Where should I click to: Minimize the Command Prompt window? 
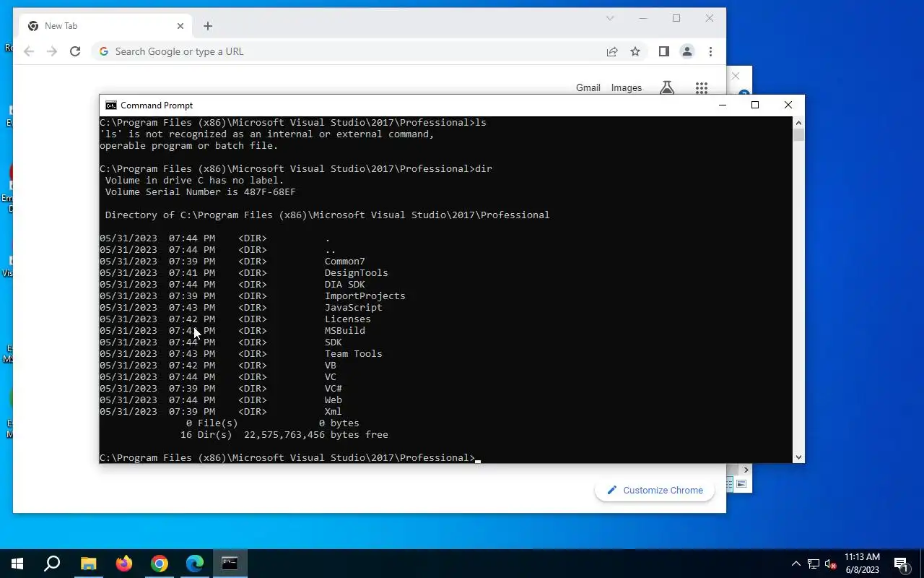(722, 105)
